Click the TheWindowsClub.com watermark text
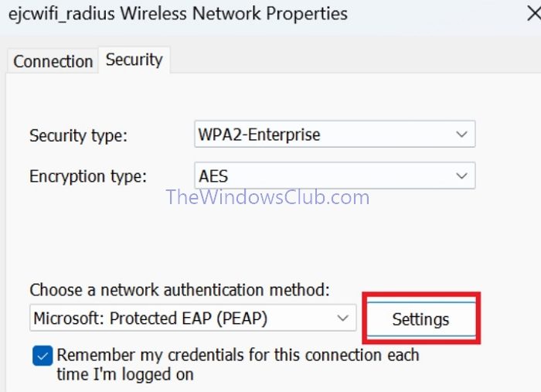The image size is (541, 392). (267, 197)
